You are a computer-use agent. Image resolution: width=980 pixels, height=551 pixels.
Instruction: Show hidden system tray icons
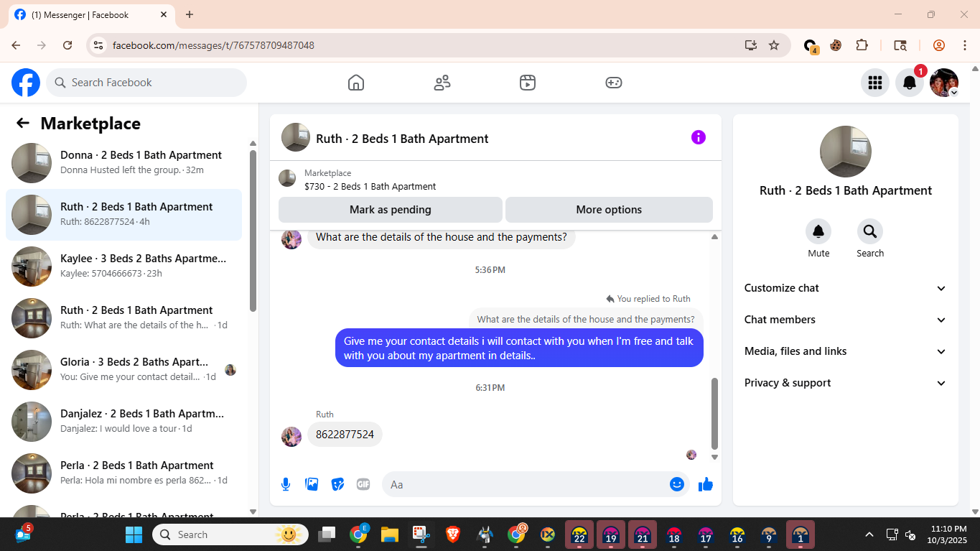click(x=869, y=534)
